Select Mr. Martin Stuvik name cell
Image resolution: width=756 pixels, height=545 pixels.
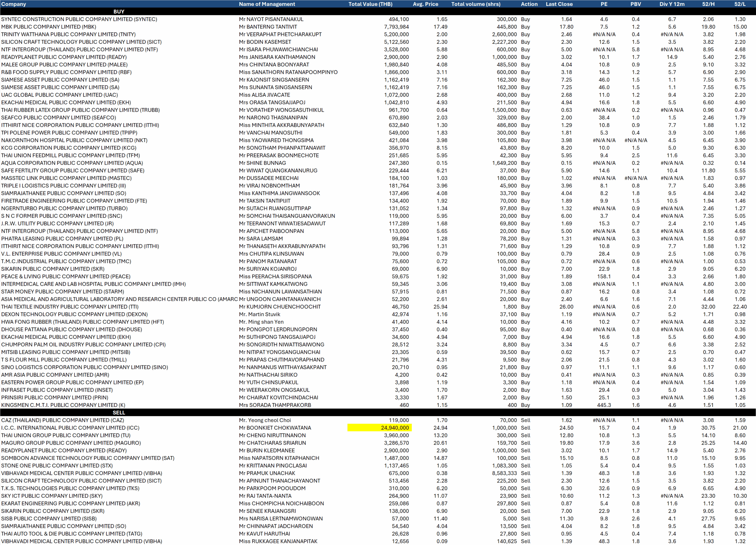click(260, 314)
